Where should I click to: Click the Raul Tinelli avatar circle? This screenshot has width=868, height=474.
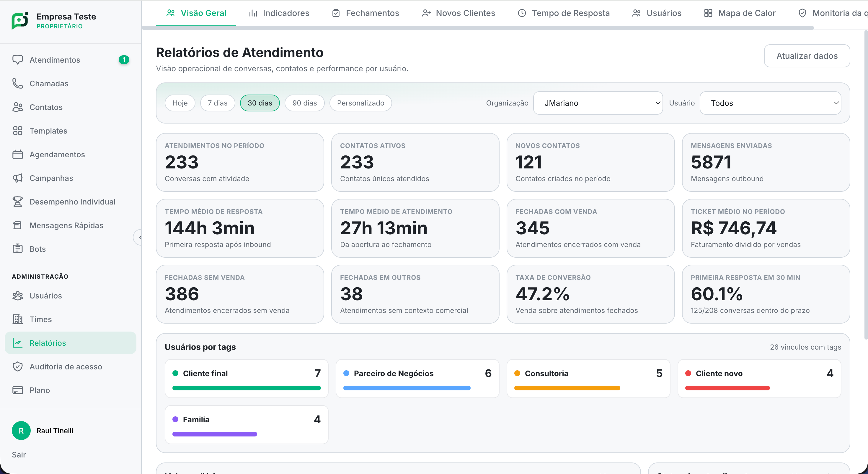pyautogui.click(x=21, y=431)
